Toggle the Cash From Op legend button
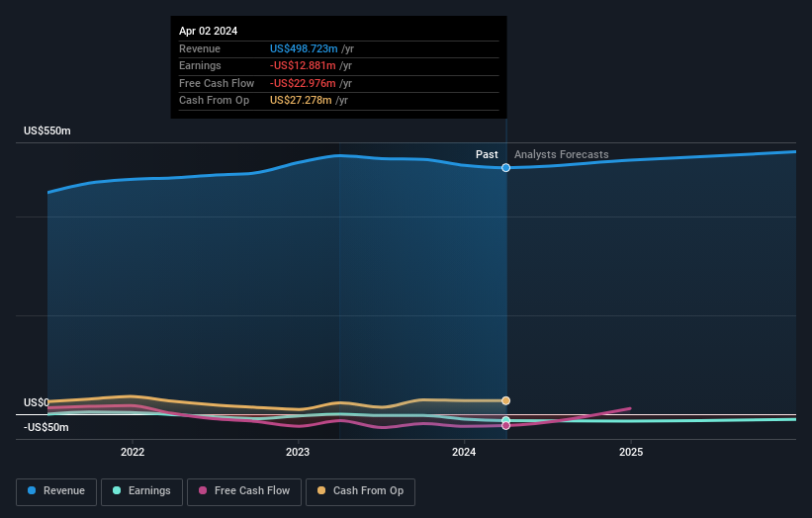The height and width of the screenshot is (518, 812). click(x=360, y=491)
